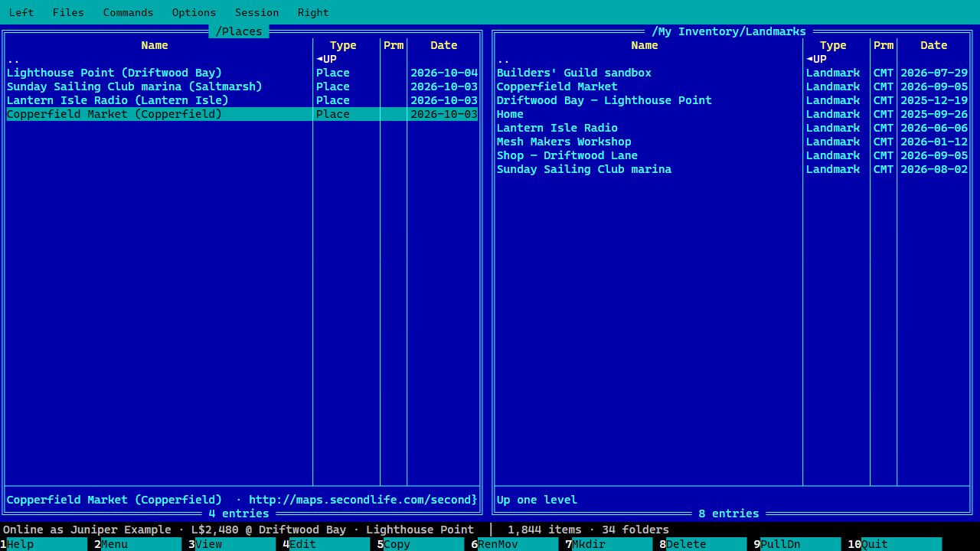Select the highlighted Copperfield Market (Copperfield) row

(x=242, y=114)
